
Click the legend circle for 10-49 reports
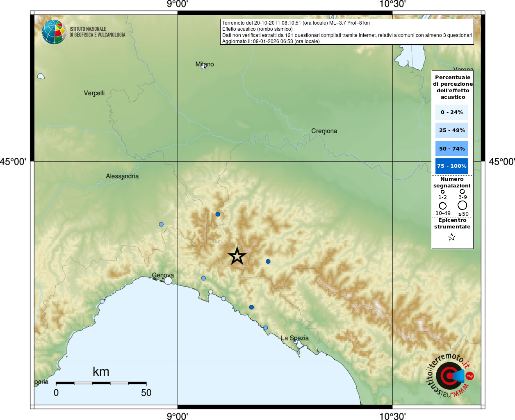pyautogui.click(x=443, y=205)
